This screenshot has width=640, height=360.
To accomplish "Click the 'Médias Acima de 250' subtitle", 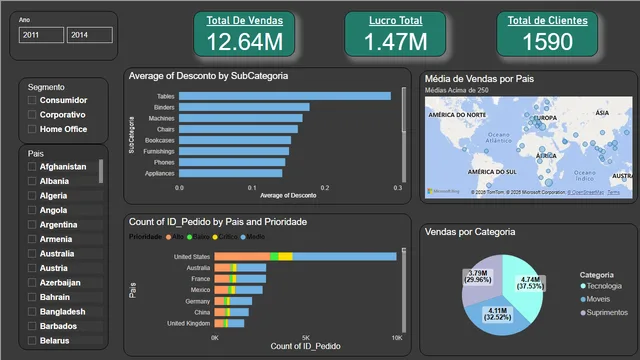I will (457, 90).
